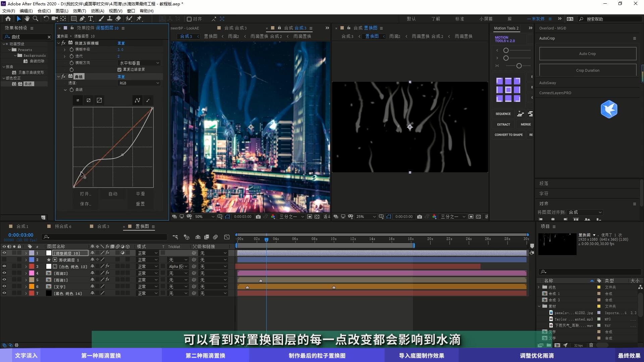Select the Pen tool
This screenshot has width=644, height=362.
tap(82, 19)
